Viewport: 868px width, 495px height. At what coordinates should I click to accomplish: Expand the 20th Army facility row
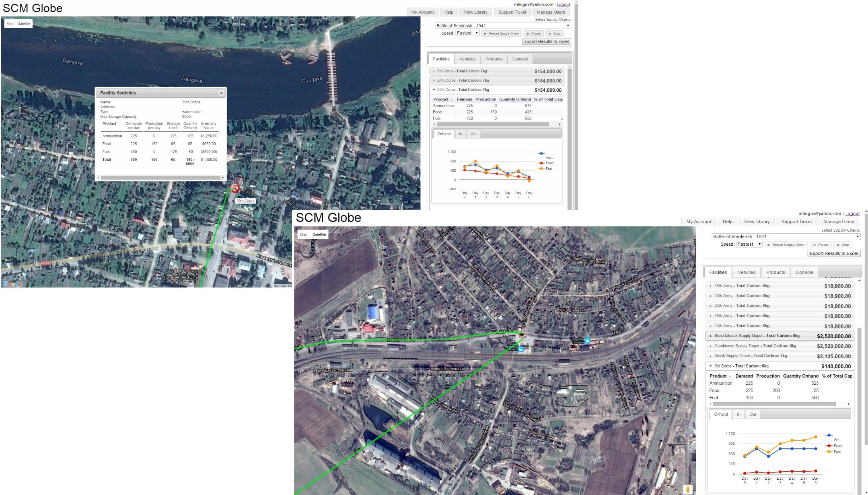click(780, 296)
